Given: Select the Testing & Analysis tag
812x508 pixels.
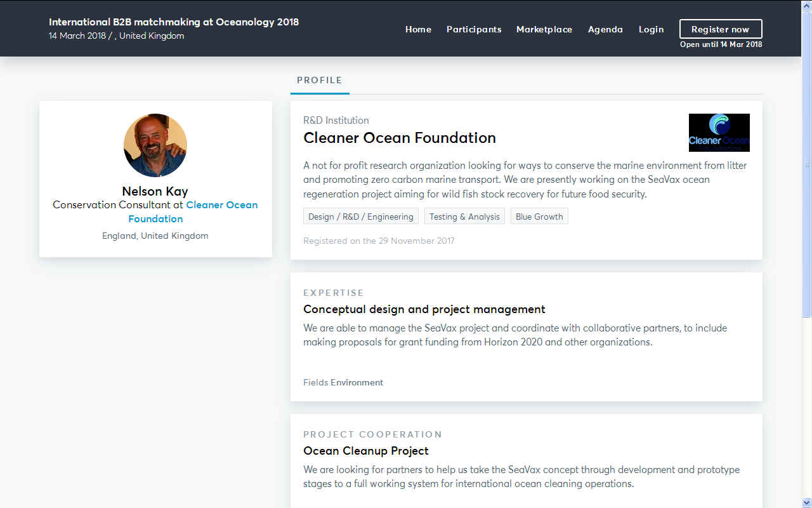Looking at the screenshot, I should tap(464, 217).
